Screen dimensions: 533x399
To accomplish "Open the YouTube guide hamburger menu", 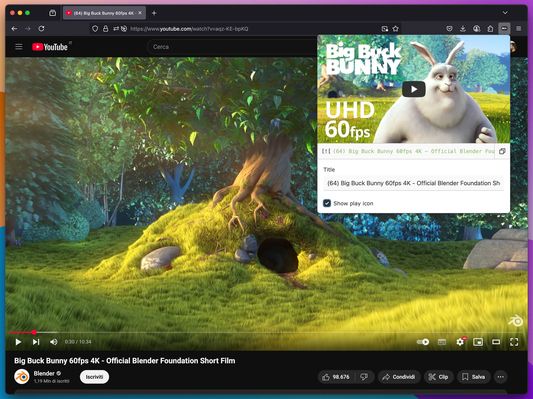I will point(19,47).
